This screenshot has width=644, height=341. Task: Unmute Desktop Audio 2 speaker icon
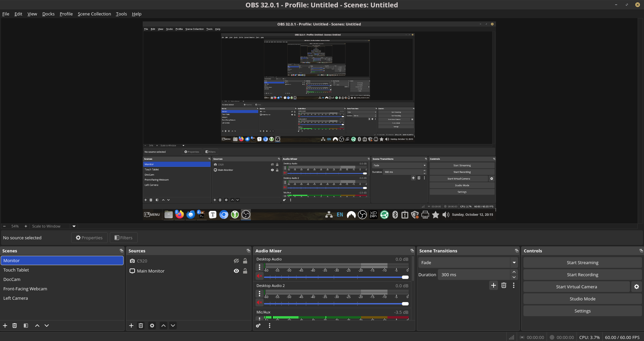point(259,303)
